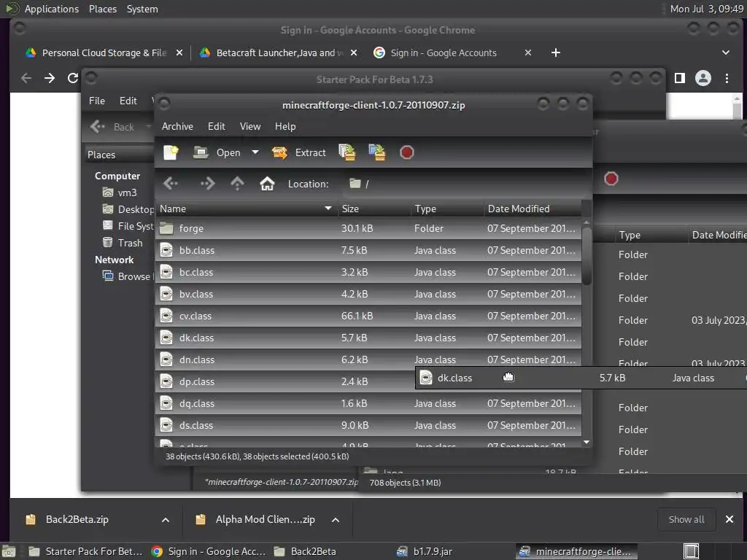The height and width of the screenshot is (560, 747).
Task: Open Trash in Places sidebar
Action: 123,243
